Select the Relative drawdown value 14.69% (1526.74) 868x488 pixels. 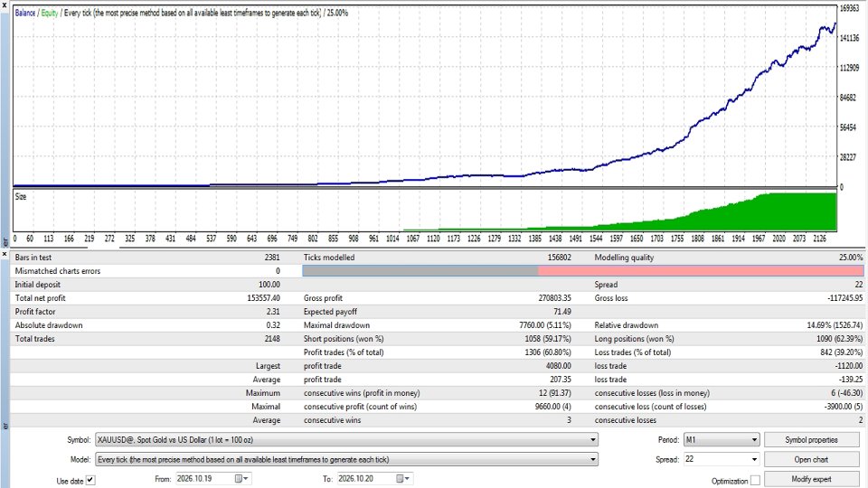835,325
